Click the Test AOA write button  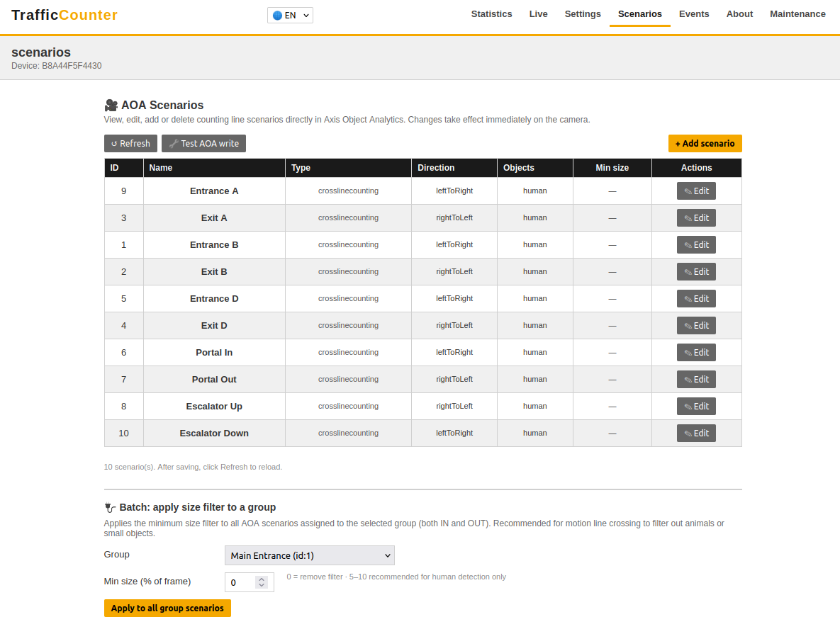tap(203, 144)
